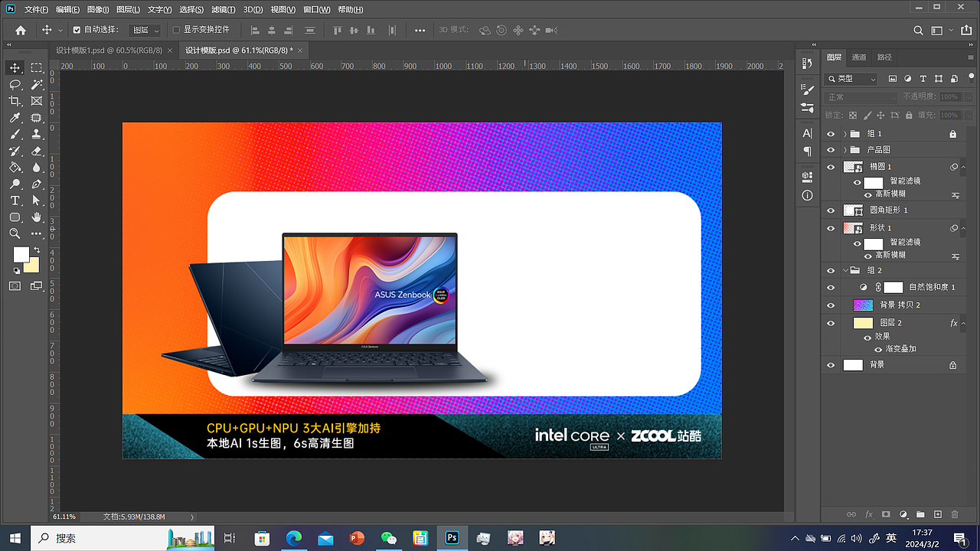Open the three-dots more options button
Image resolution: width=980 pixels, height=551 pixels.
(x=420, y=30)
